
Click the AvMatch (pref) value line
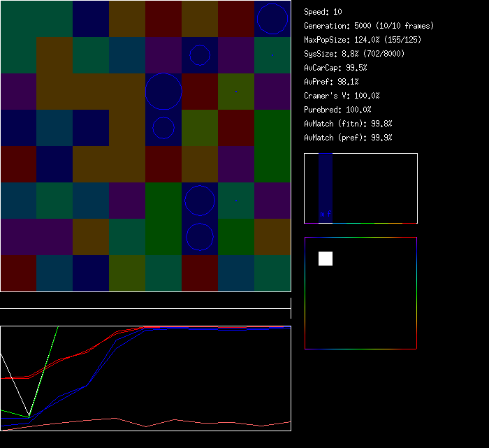[348, 138]
